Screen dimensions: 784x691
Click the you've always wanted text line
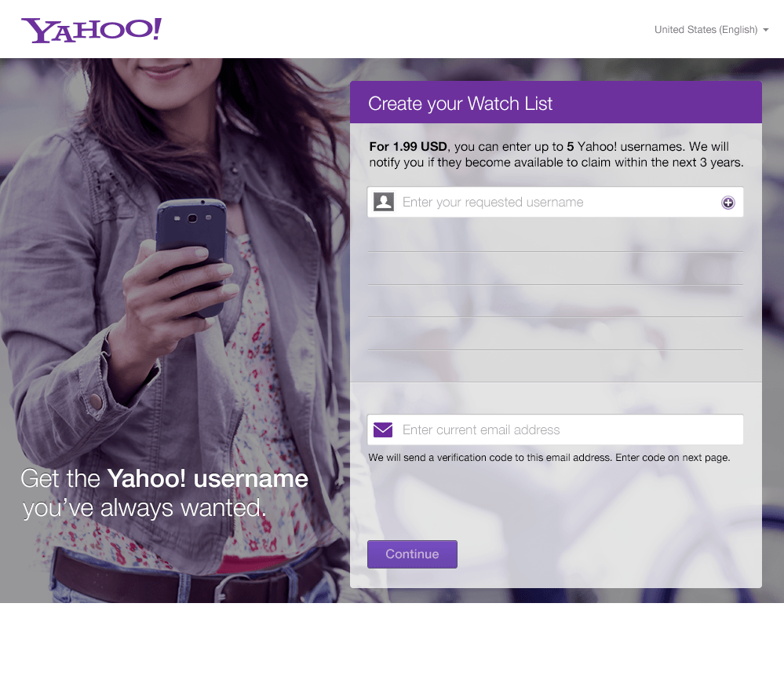pyautogui.click(x=144, y=508)
